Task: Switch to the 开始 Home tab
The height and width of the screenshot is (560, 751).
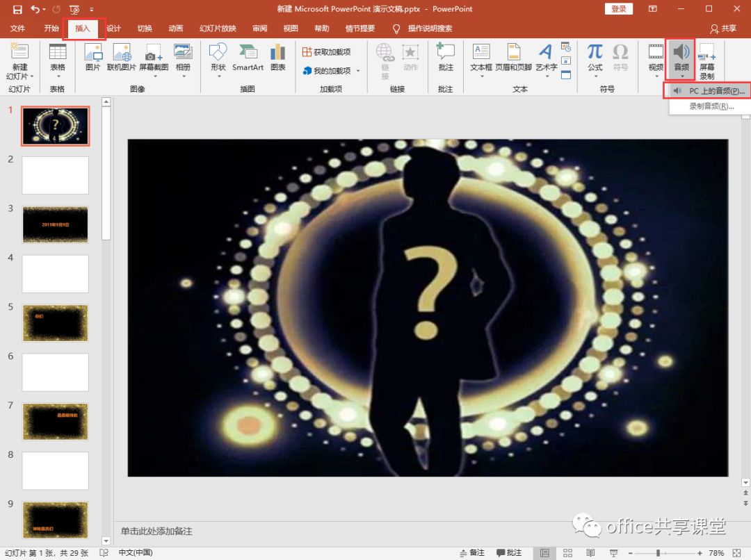Action: 51,28
